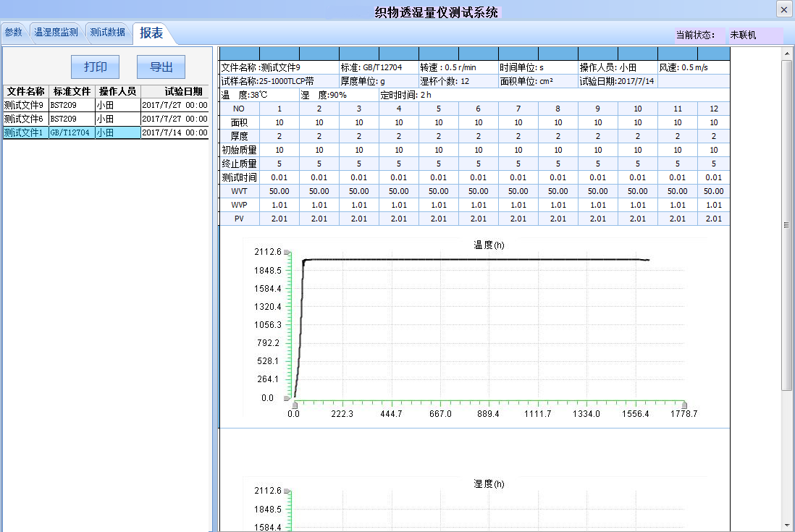Viewport: 795px width, 532px height.
Task: Click the WVT value cell for column 1
Action: pyautogui.click(x=279, y=191)
